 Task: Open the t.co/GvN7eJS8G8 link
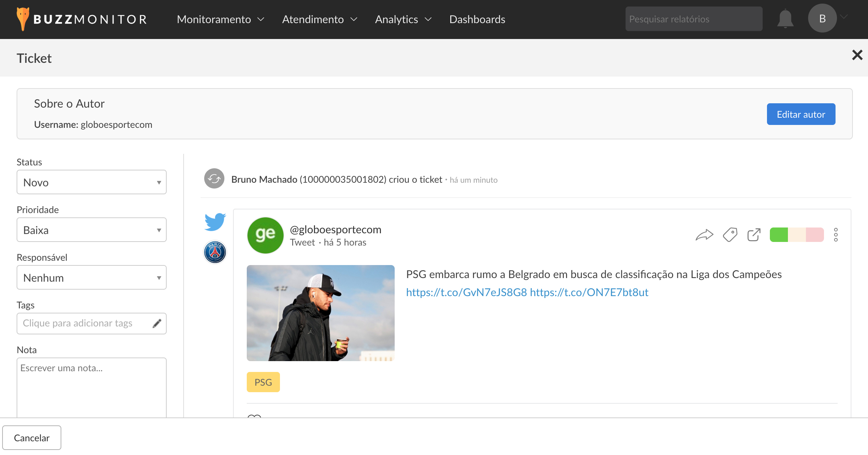(x=466, y=292)
